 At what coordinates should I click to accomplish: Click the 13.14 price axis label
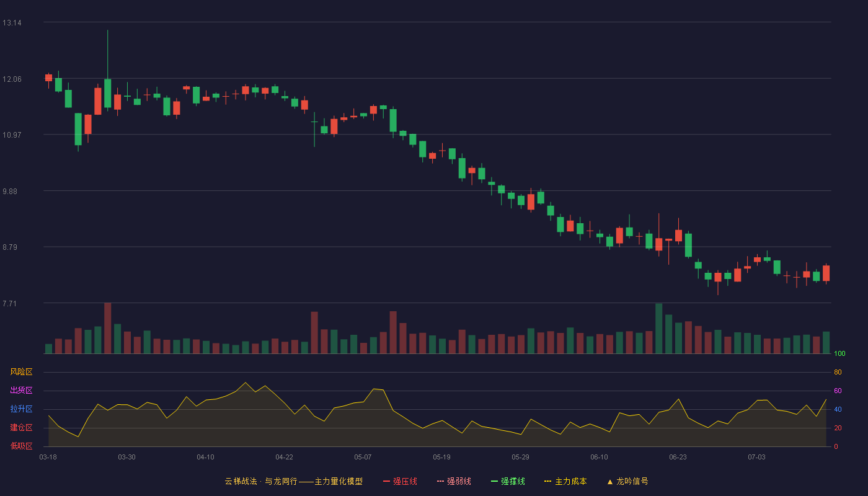[12, 23]
